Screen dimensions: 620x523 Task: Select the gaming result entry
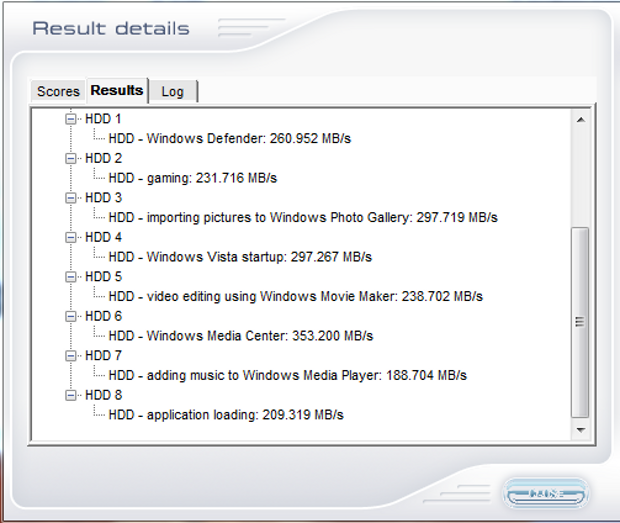(x=192, y=178)
